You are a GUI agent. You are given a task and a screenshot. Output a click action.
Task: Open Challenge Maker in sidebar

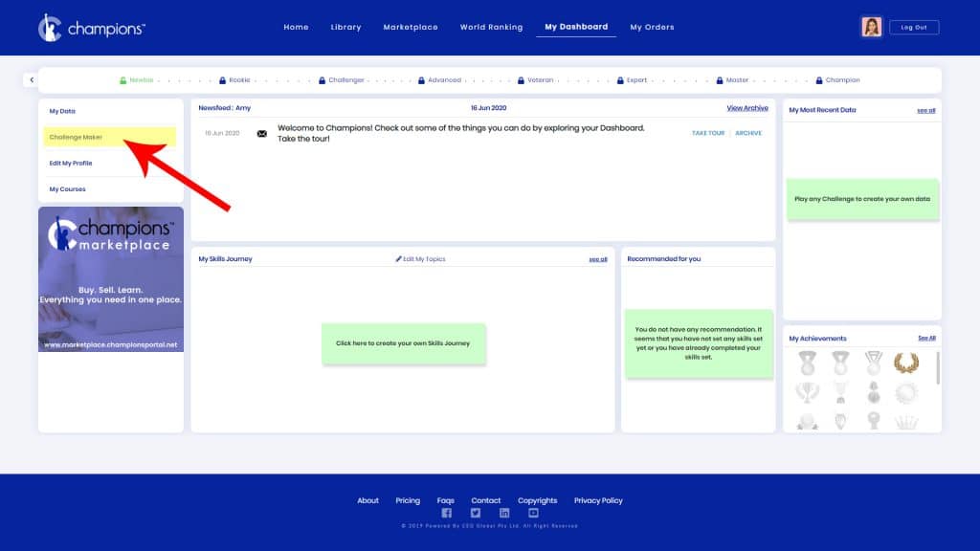click(109, 137)
